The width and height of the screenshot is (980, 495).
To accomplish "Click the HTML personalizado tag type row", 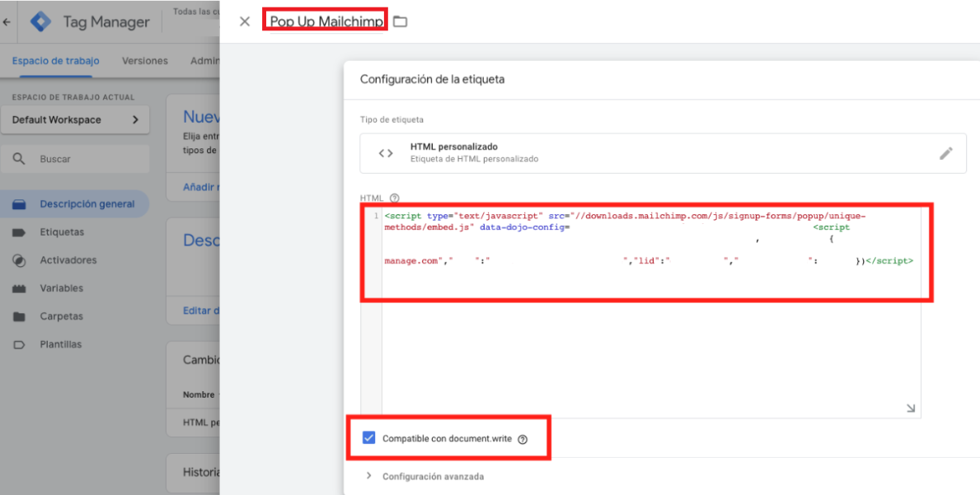I will [x=663, y=153].
